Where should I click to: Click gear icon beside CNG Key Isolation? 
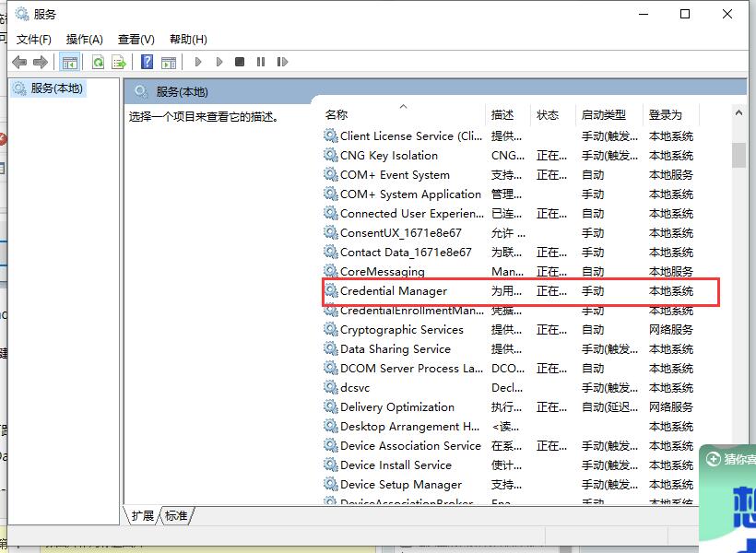point(330,155)
